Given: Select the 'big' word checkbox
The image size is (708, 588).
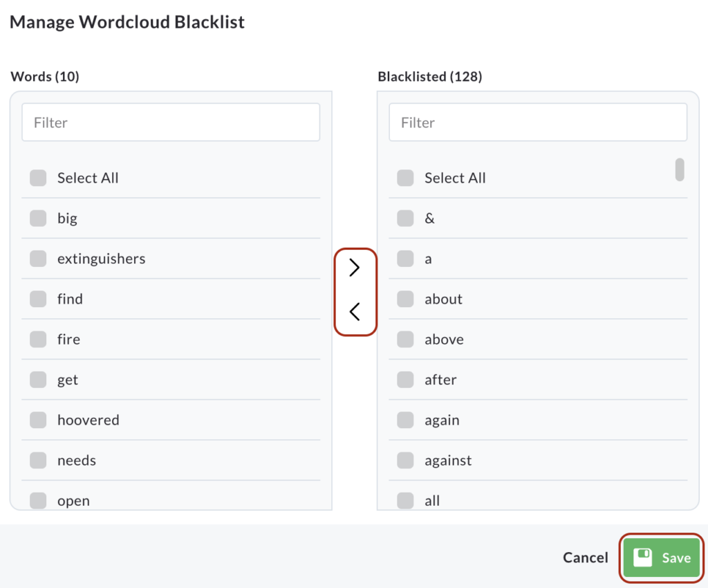Looking at the screenshot, I should click(x=38, y=218).
